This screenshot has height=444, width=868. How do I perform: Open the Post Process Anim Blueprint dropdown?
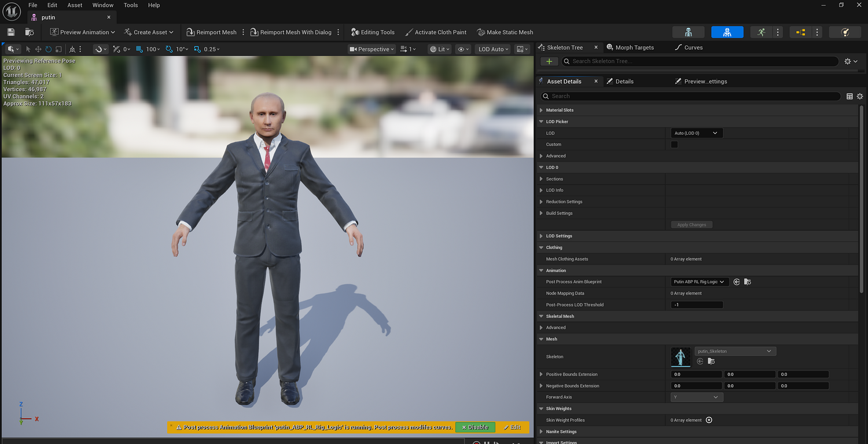(x=700, y=282)
